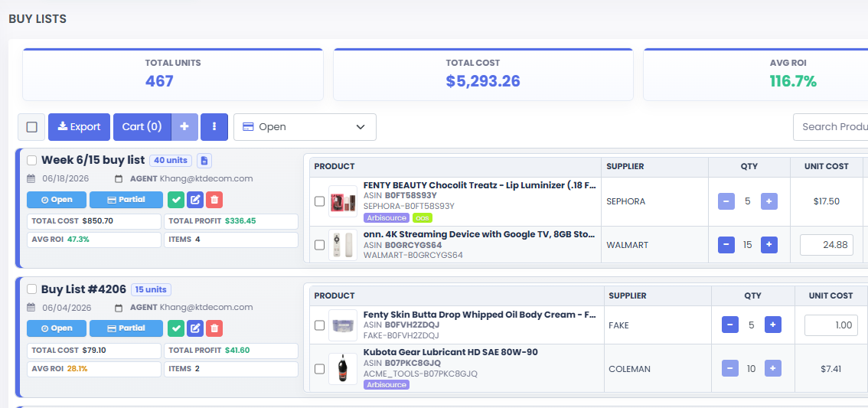Decrease quantity for FENTY BEAUTY Chocolit Treatz
Viewport: 868px width, 408px height.
(x=726, y=201)
